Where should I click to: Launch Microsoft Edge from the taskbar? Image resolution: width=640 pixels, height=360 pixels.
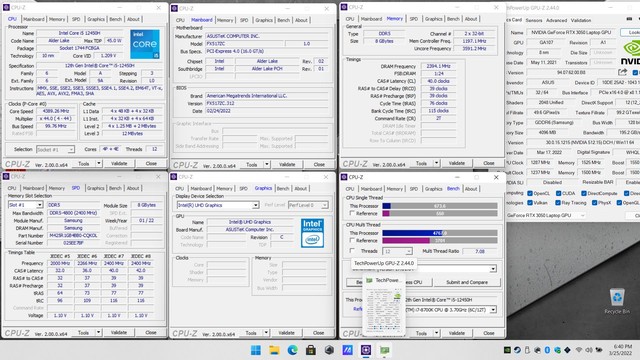(292, 350)
